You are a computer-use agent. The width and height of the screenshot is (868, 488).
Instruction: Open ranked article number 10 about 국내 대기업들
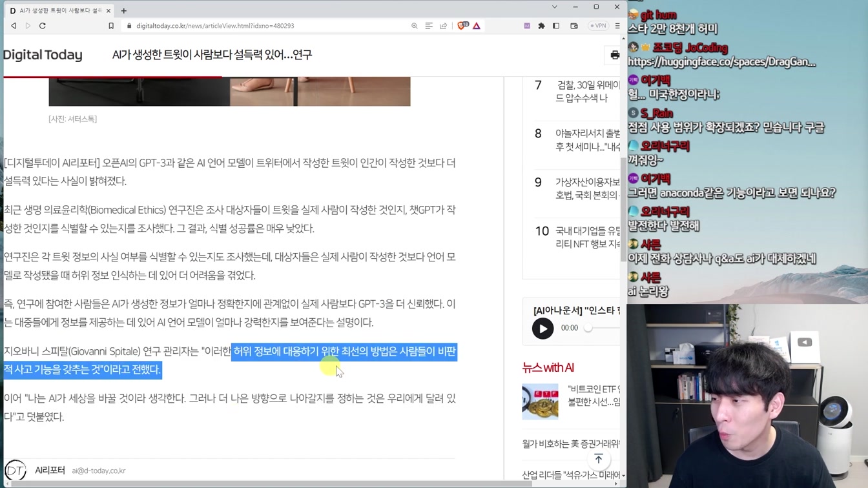(586, 237)
